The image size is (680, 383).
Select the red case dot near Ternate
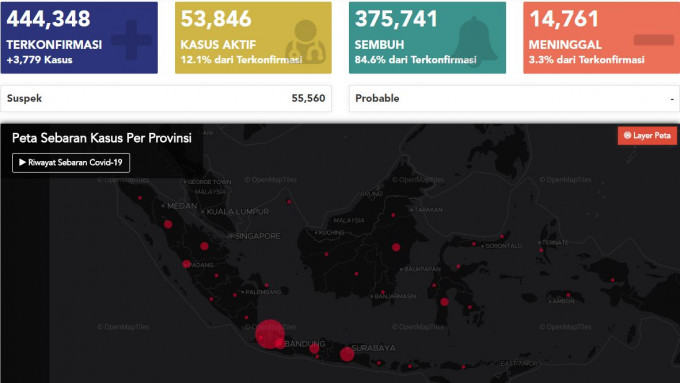pyautogui.click(x=541, y=250)
